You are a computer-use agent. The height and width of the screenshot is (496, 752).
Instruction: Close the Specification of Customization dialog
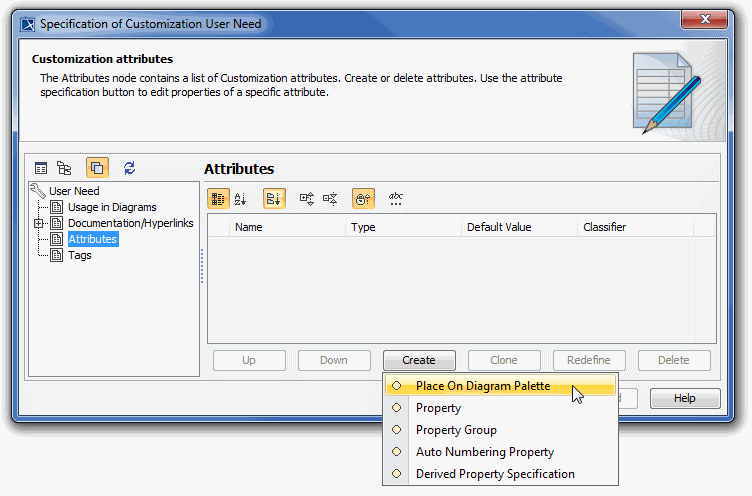[705, 19]
